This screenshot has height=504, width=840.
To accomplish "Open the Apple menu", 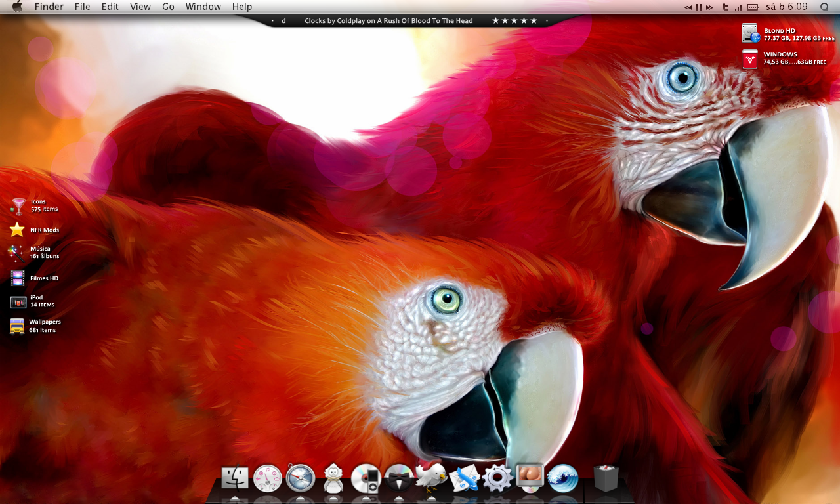I will pyautogui.click(x=17, y=7).
